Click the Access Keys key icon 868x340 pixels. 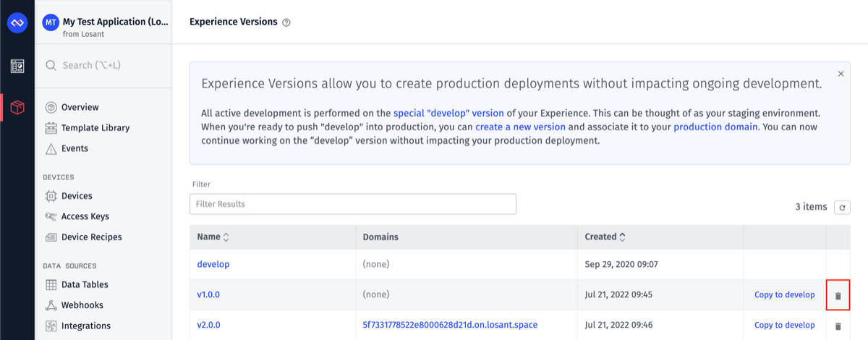tap(51, 216)
